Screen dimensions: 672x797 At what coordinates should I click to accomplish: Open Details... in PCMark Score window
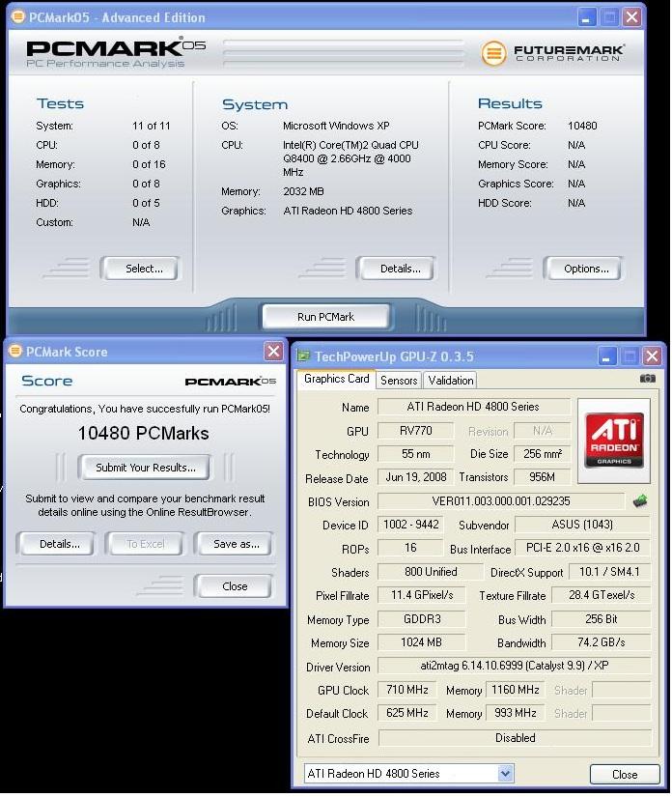56,545
